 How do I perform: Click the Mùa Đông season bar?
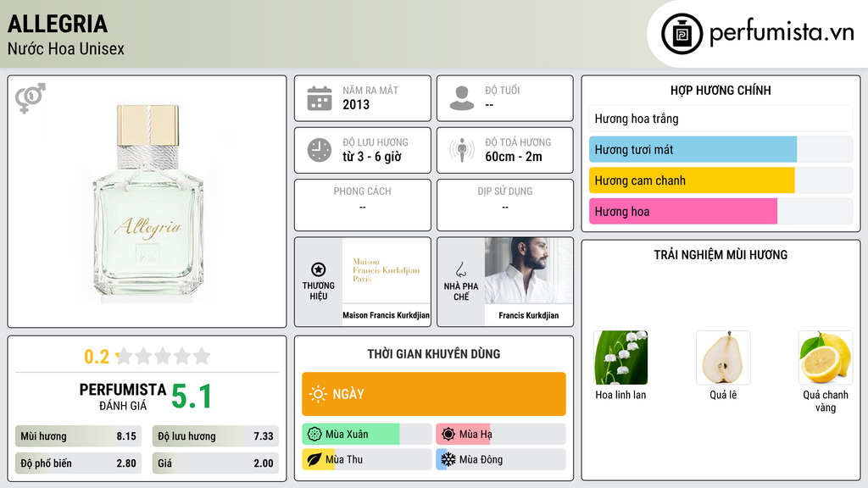501,459
